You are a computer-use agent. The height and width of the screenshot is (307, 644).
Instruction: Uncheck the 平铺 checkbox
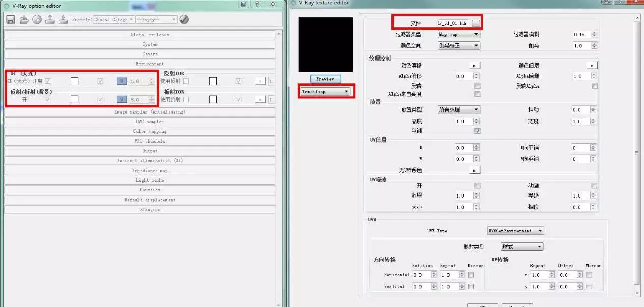pyautogui.click(x=478, y=131)
